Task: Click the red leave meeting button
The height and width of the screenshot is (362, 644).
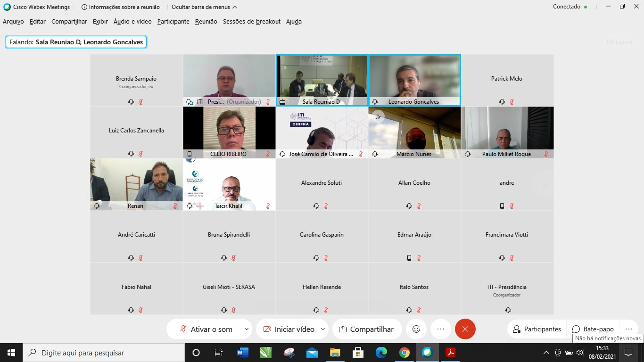Action: point(465,329)
